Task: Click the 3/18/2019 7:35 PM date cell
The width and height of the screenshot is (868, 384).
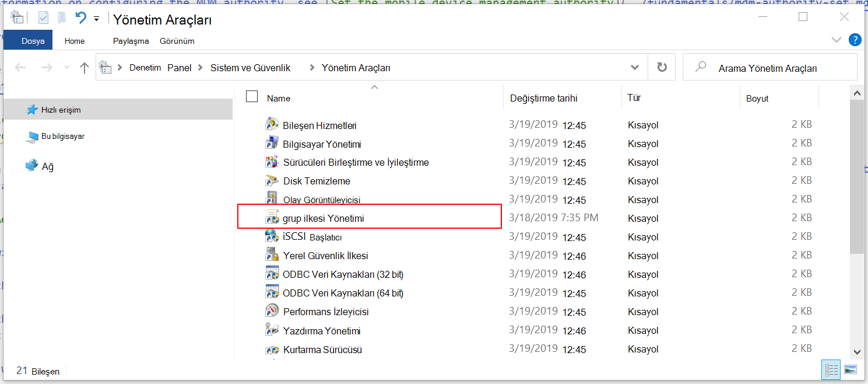Action: pos(553,218)
